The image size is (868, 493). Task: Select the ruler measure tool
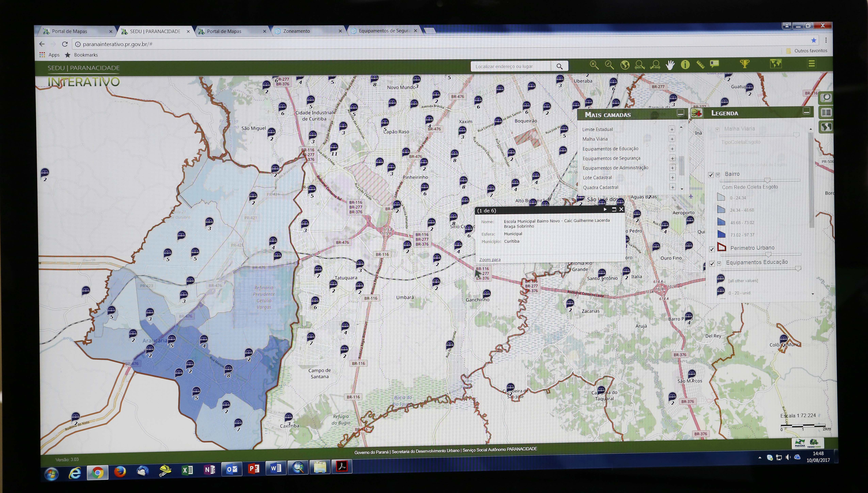(700, 64)
